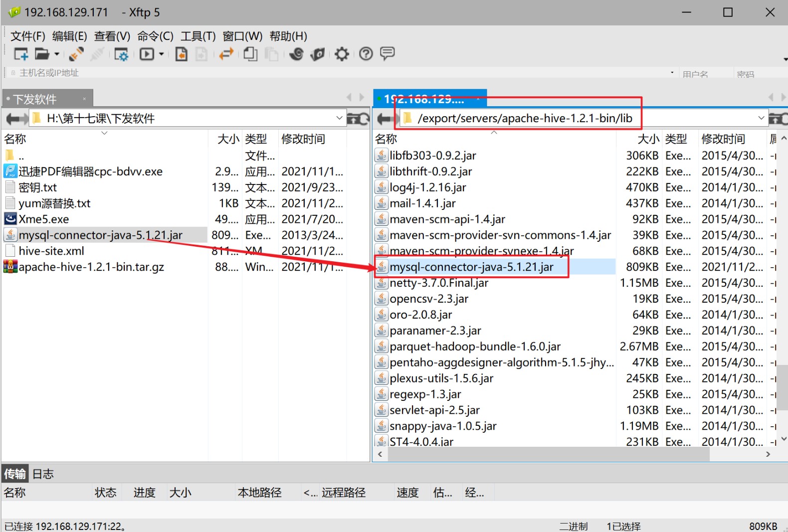Screen dimensions: 788x532
Task: Click the 主机名或IP地址 host input field
Action: pyautogui.click(x=342, y=73)
